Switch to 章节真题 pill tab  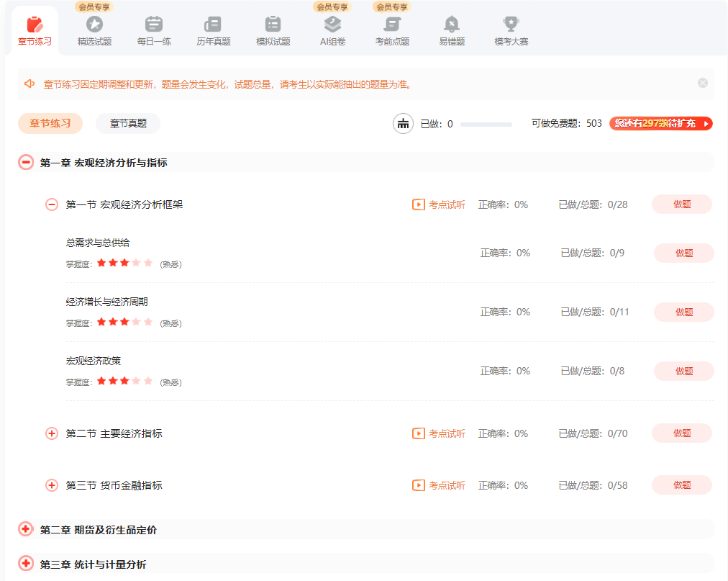(128, 123)
